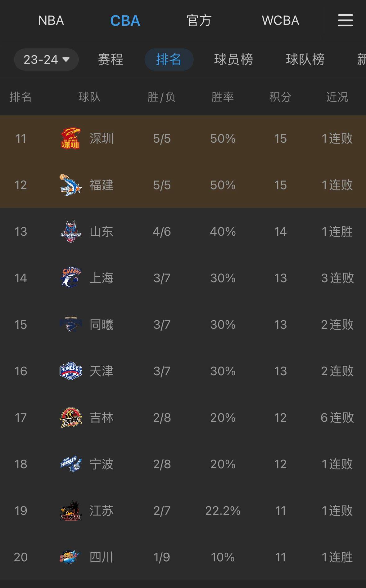Tap the 积分 column header

(280, 97)
